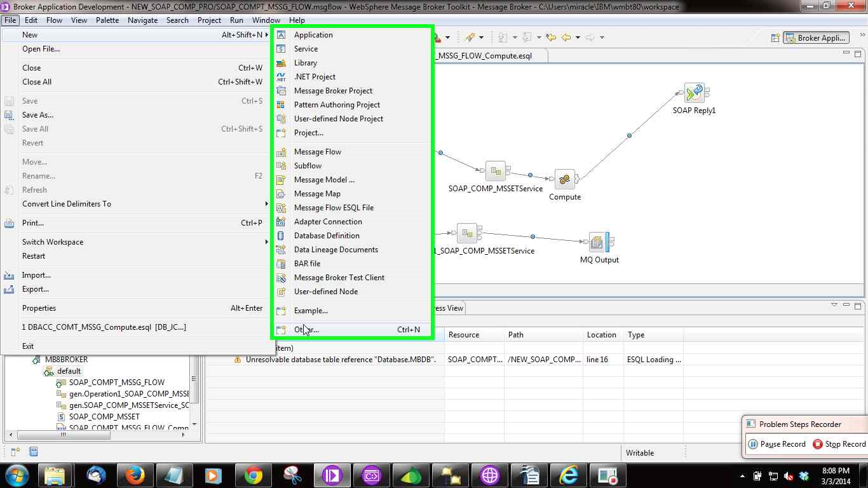Expand Convert Line Delimiters To submenu

[267, 204]
